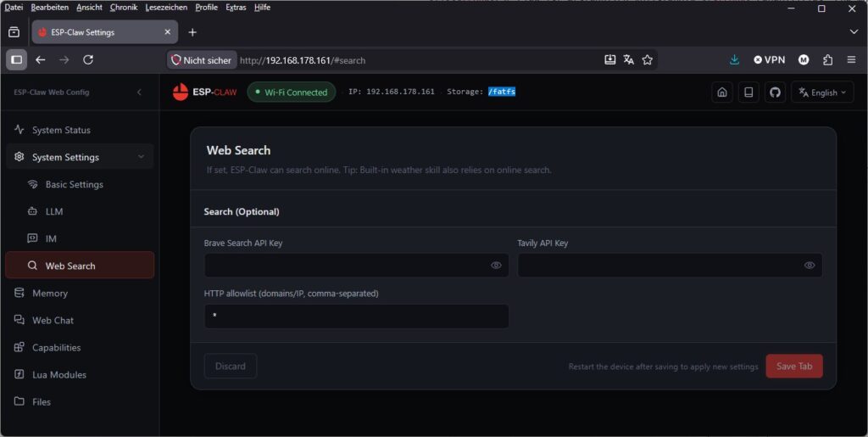Click the translate page icon
The width and height of the screenshot is (868, 437).
(x=628, y=59)
